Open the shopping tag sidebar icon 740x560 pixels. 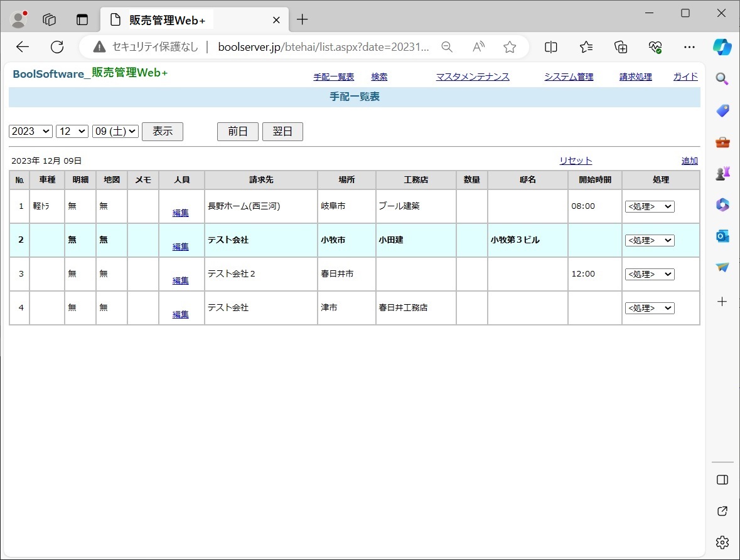[722, 110]
